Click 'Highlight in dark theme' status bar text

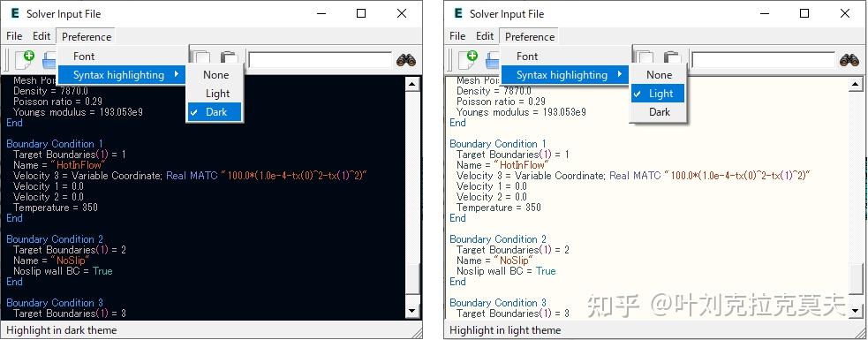pos(62,330)
